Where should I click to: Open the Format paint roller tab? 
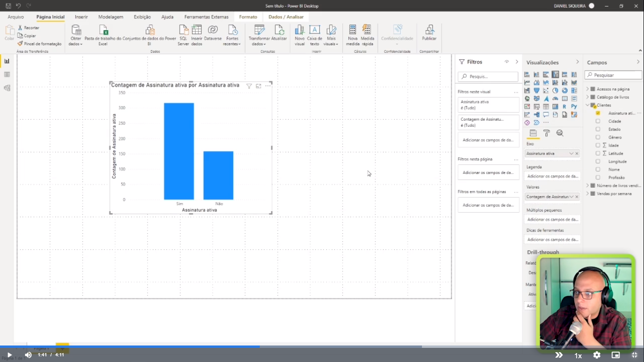pos(546,133)
